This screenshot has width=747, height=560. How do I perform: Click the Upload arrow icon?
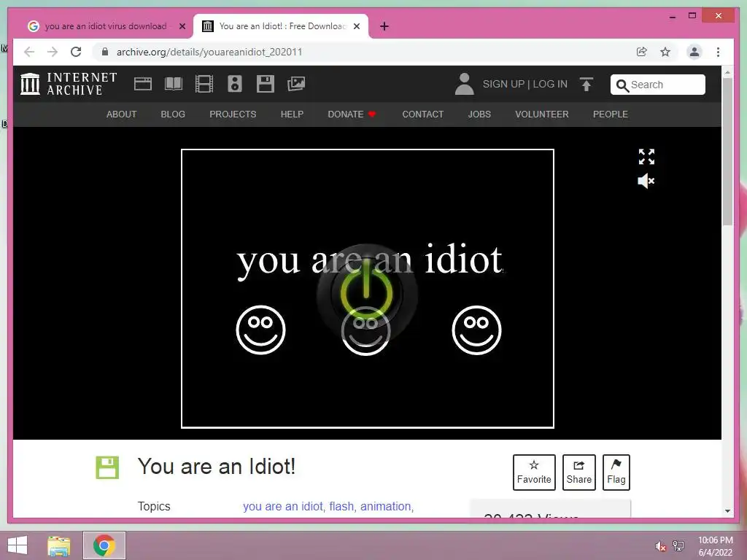pos(587,85)
